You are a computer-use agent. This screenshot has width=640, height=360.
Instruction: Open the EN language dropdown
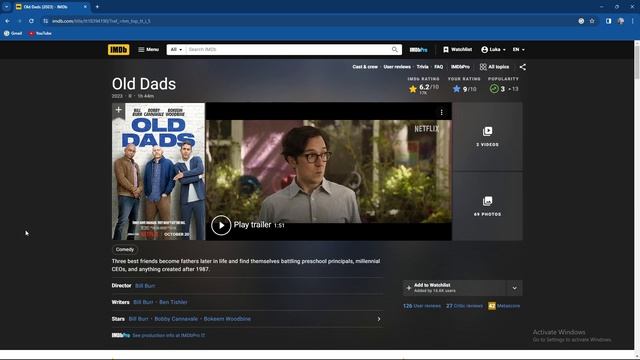(x=518, y=49)
